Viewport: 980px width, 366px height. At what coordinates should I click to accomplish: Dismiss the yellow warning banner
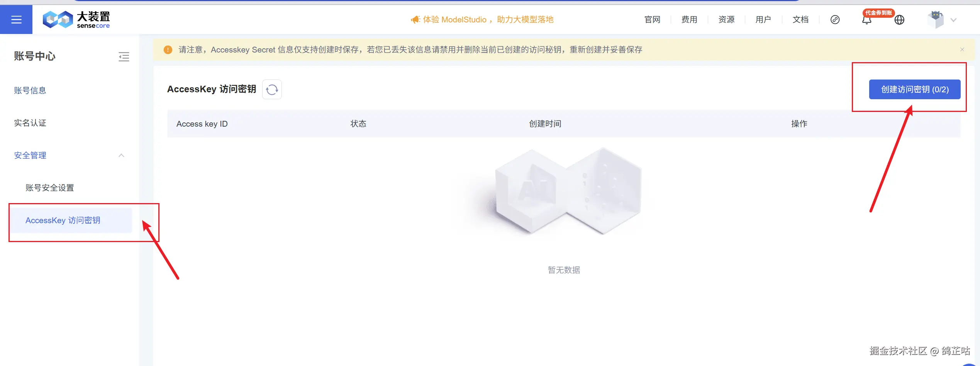coord(962,49)
